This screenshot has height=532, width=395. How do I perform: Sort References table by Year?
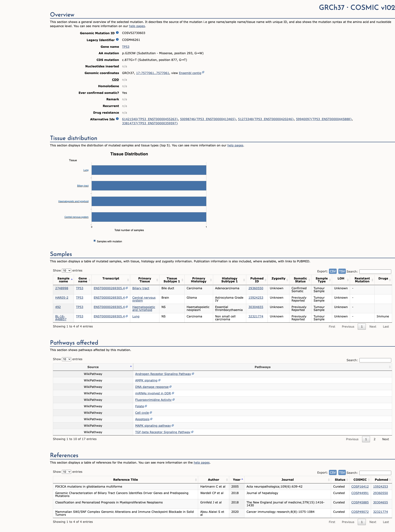pos(236,480)
